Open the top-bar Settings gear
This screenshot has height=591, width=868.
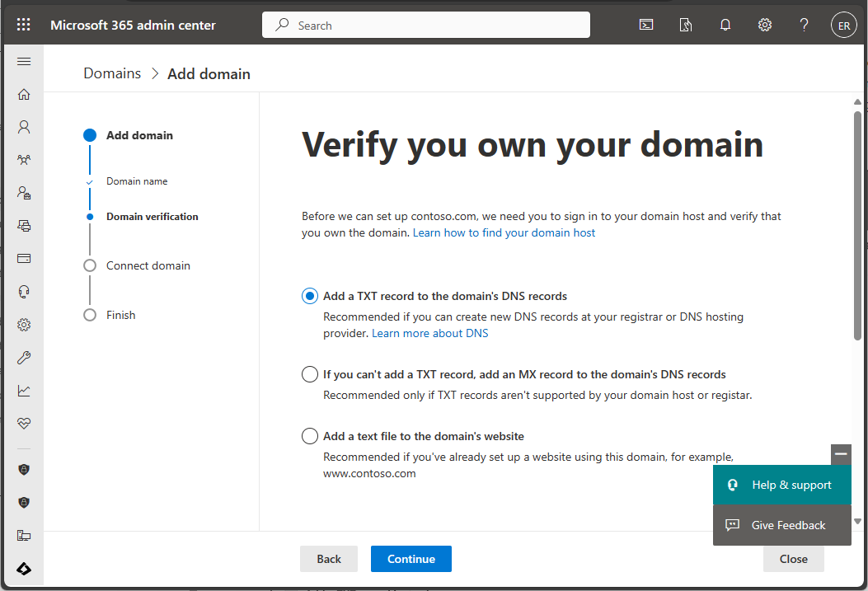tap(765, 25)
